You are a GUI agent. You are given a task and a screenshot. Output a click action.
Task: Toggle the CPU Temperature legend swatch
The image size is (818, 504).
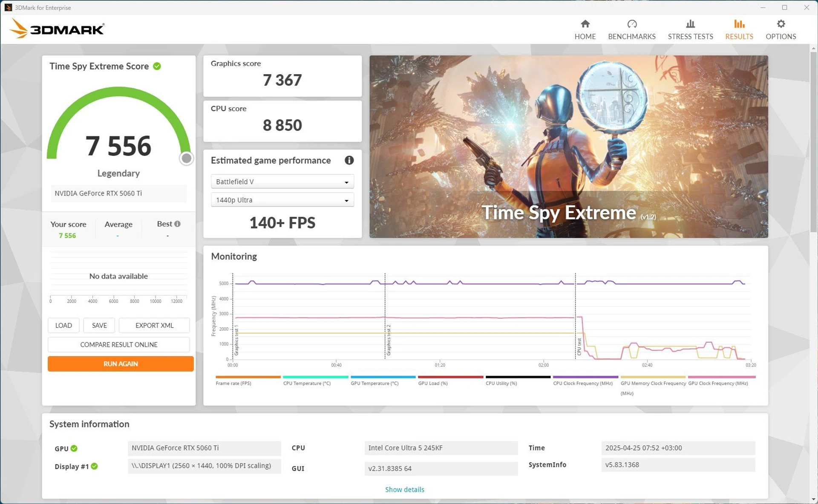click(315, 377)
